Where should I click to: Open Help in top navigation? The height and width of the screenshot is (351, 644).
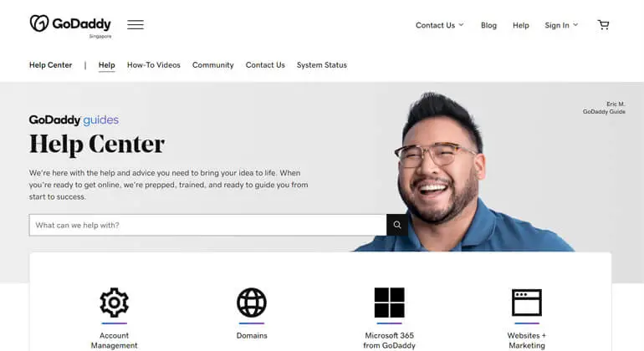pyautogui.click(x=521, y=25)
